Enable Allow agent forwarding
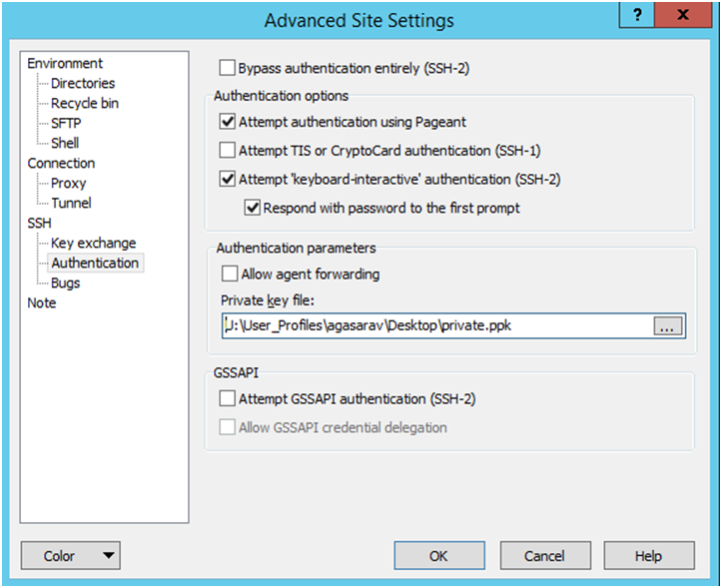The height and width of the screenshot is (588, 722). coord(230,274)
